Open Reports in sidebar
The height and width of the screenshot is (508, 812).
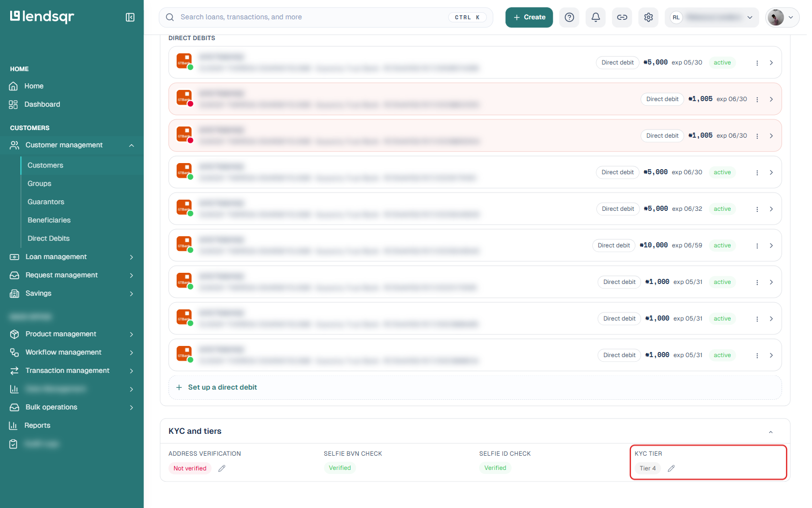pos(38,426)
